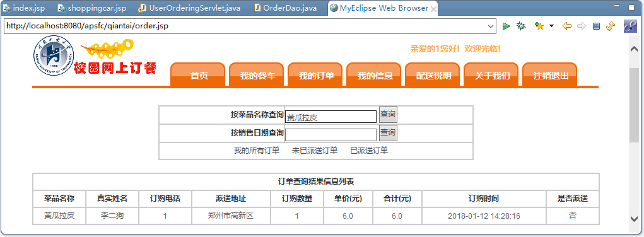Open the OrderDao.java editor tab
The width and height of the screenshot is (644, 237).
286,8
